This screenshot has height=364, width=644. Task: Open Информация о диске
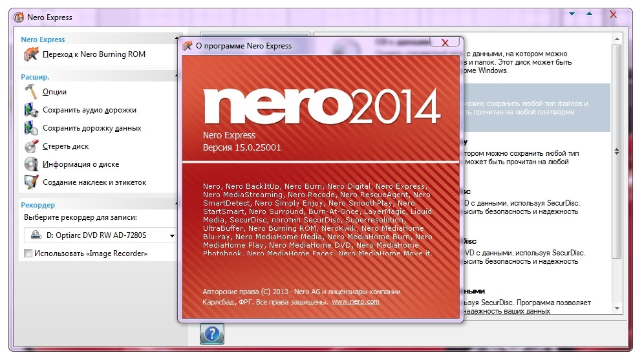[x=81, y=164]
